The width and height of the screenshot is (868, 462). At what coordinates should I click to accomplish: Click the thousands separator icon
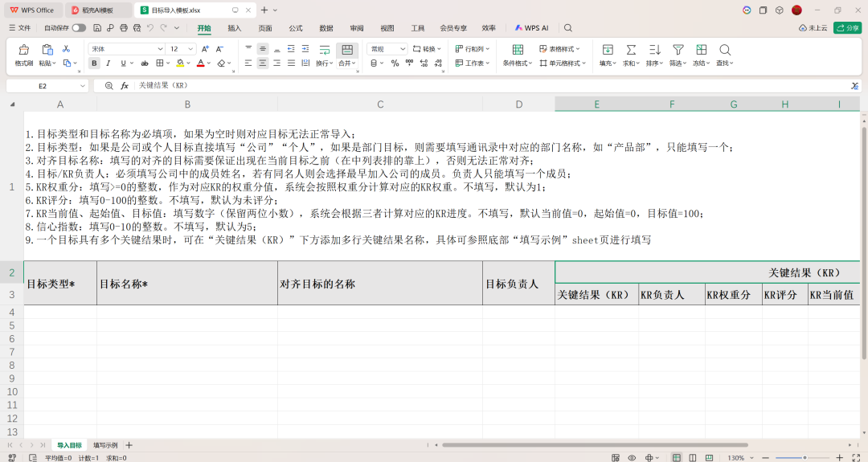click(x=409, y=63)
